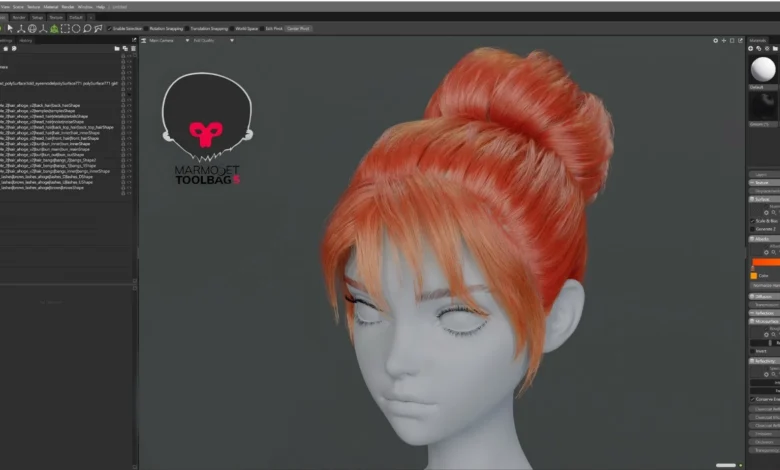Click the duplicate icon in Scene panel
Screen dimensions: 780x470
coord(125,48)
